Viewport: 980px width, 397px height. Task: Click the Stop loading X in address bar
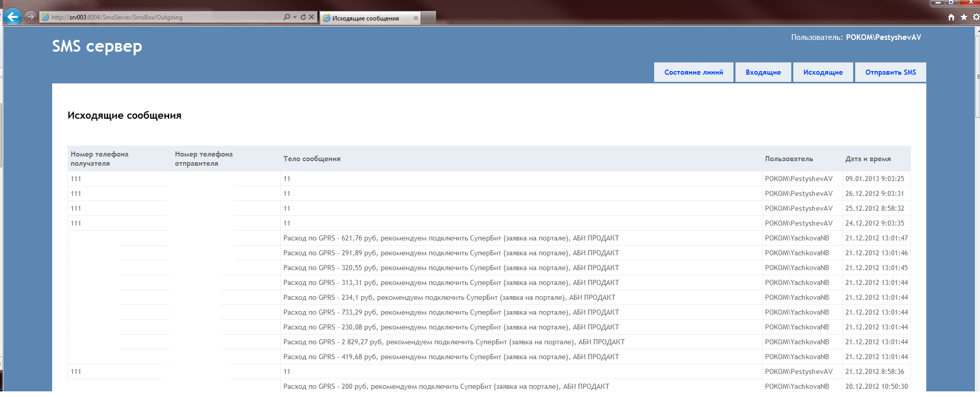(311, 17)
